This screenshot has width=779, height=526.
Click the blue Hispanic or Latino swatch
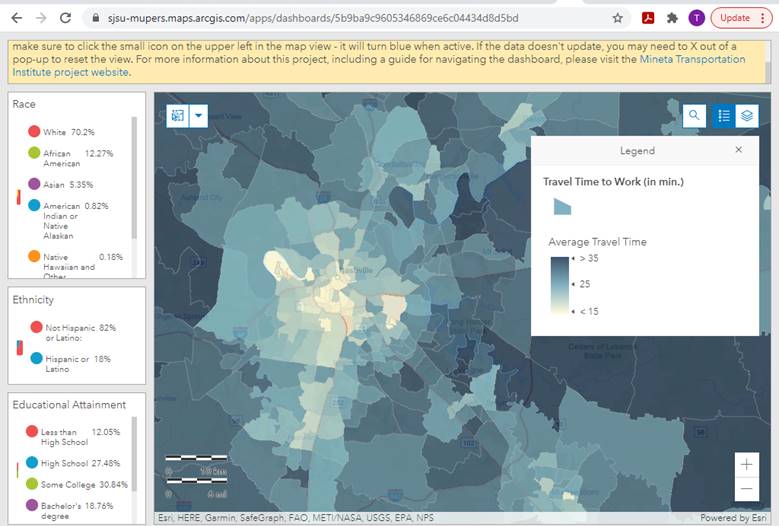pyautogui.click(x=36, y=358)
